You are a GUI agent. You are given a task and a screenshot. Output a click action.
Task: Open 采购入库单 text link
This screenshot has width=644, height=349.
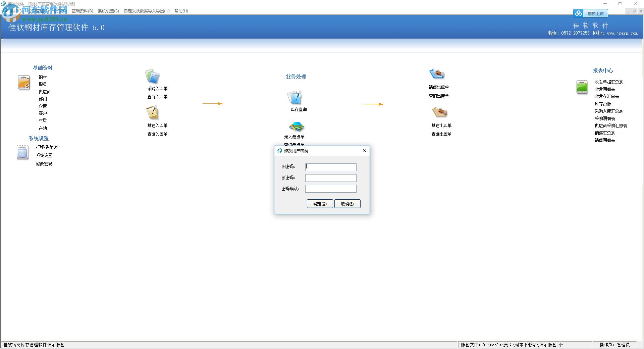pos(157,89)
